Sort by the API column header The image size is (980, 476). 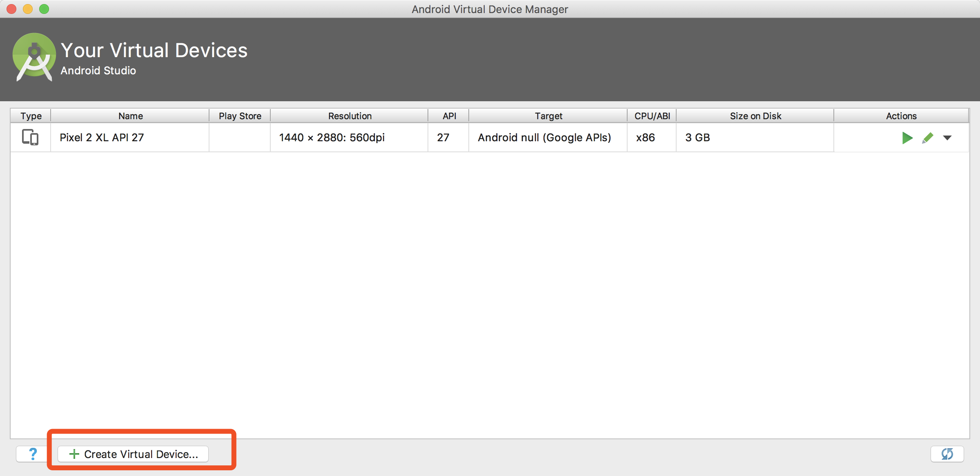(449, 116)
